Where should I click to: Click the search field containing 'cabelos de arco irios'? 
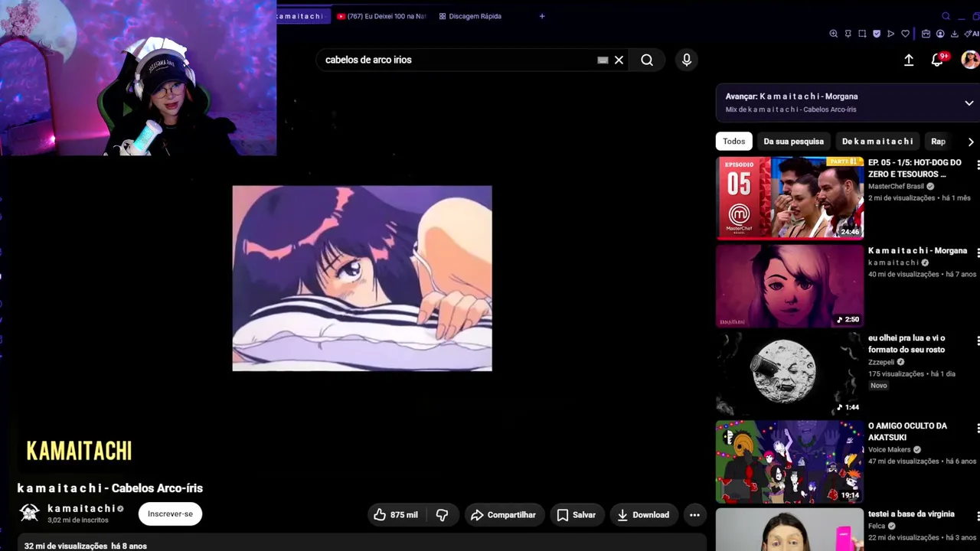pos(459,60)
